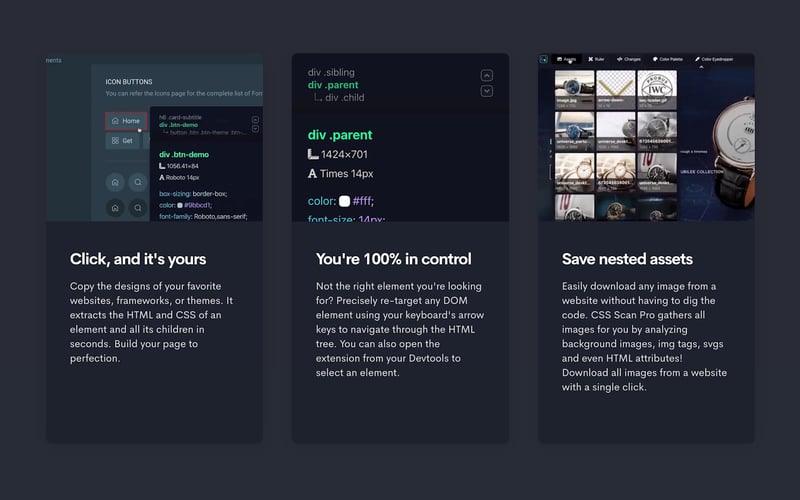Click the darker round search icon button
The image size is (800, 500).
(x=138, y=208)
